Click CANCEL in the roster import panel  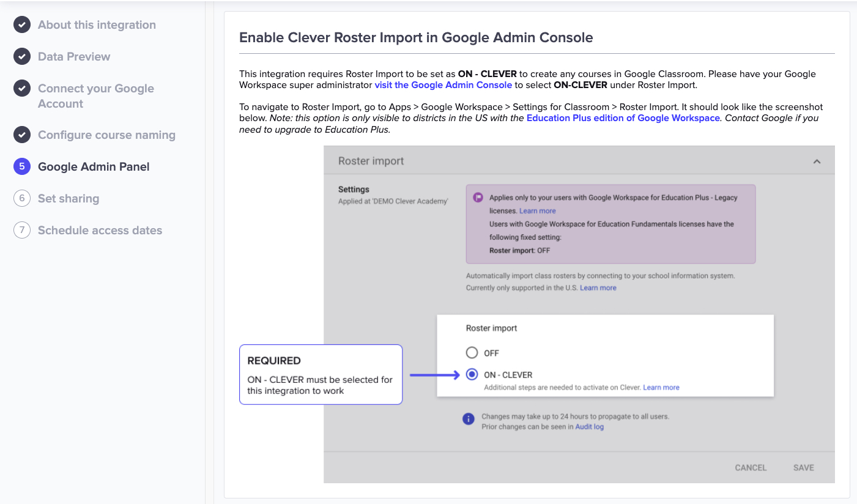click(751, 467)
